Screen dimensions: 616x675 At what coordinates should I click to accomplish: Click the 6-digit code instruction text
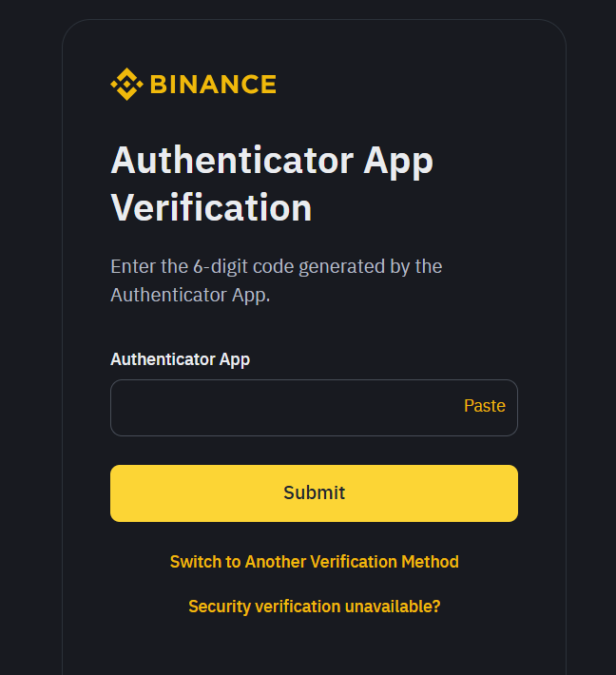(276, 280)
